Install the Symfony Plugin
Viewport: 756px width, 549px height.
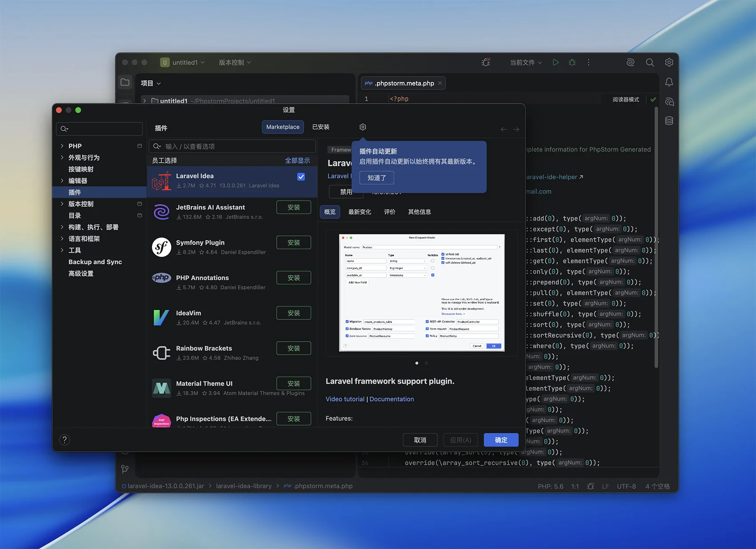294,242
